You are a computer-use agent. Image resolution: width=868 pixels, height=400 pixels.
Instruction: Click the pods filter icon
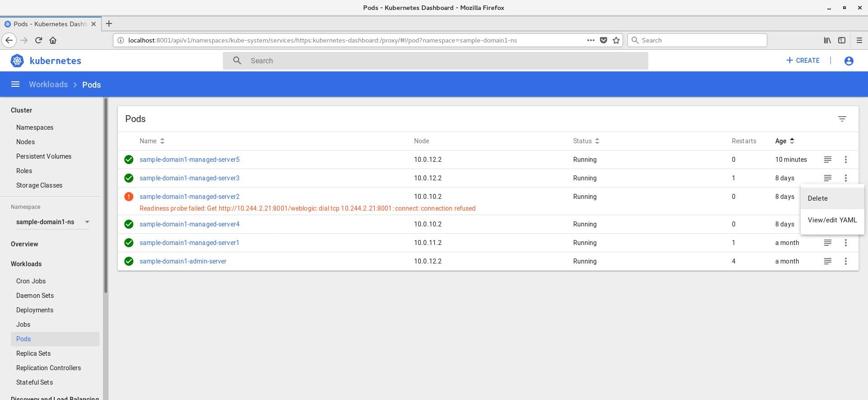click(842, 119)
